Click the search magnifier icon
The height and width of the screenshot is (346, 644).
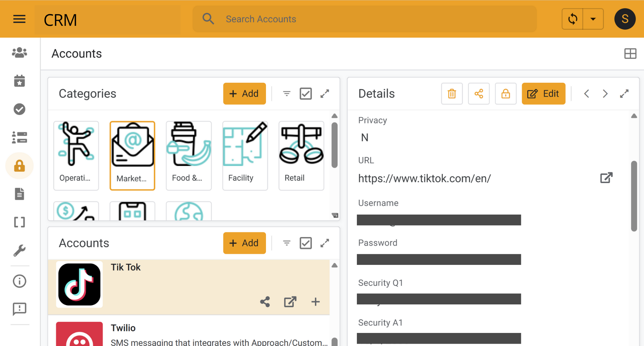[208, 19]
